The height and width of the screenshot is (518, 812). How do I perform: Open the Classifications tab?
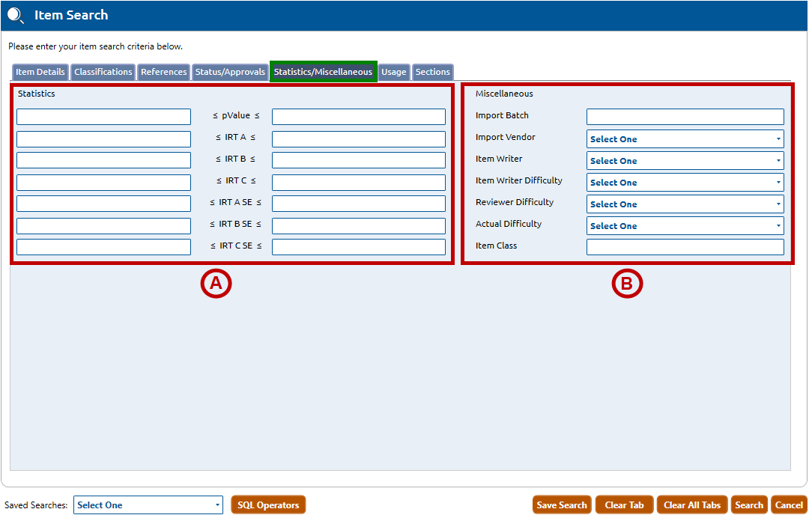[x=103, y=73]
